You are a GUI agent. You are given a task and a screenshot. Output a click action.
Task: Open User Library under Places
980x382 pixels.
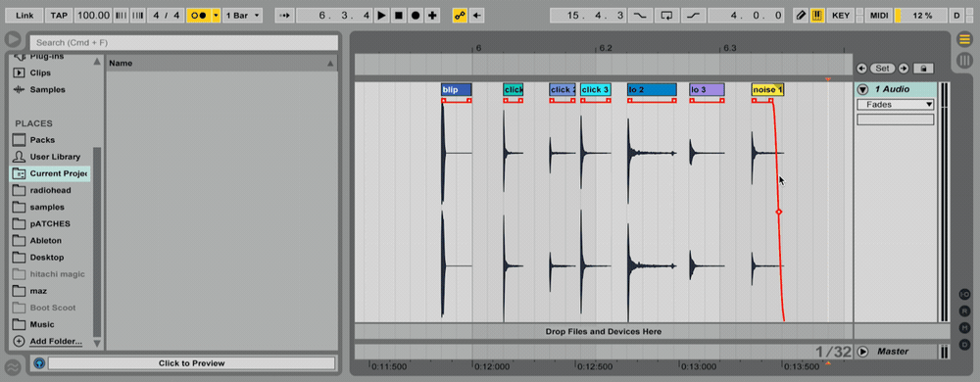(55, 157)
